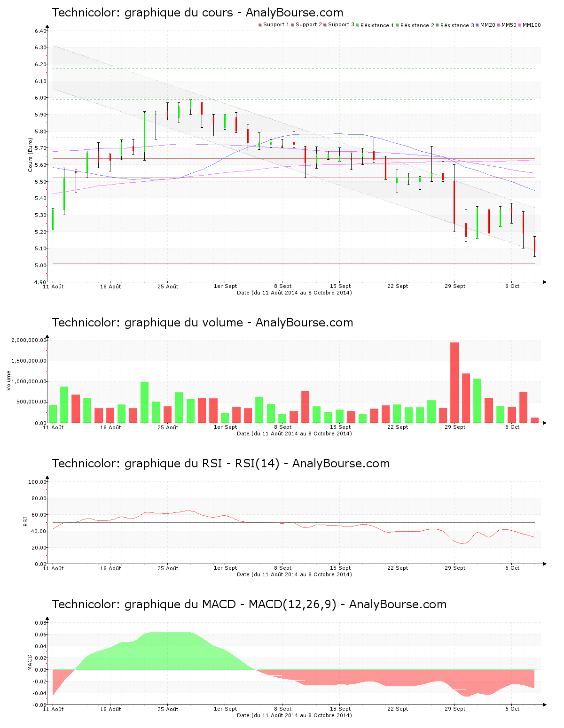This screenshot has height=728, width=564.
Task: Click the date range caption under RSI chart
Action: point(294,574)
